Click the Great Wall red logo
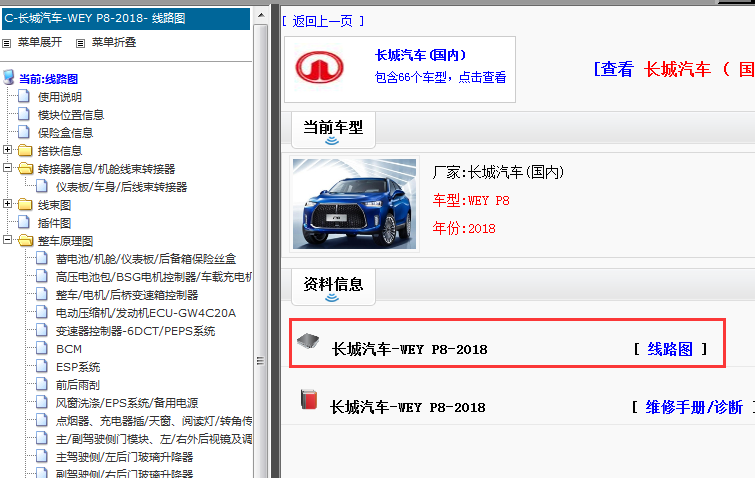 coord(319,67)
